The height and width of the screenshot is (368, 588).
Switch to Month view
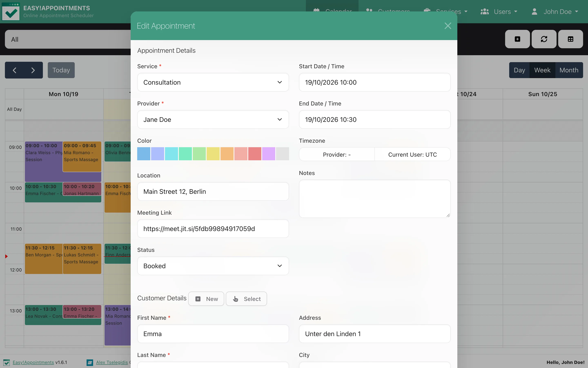[569, 70]
